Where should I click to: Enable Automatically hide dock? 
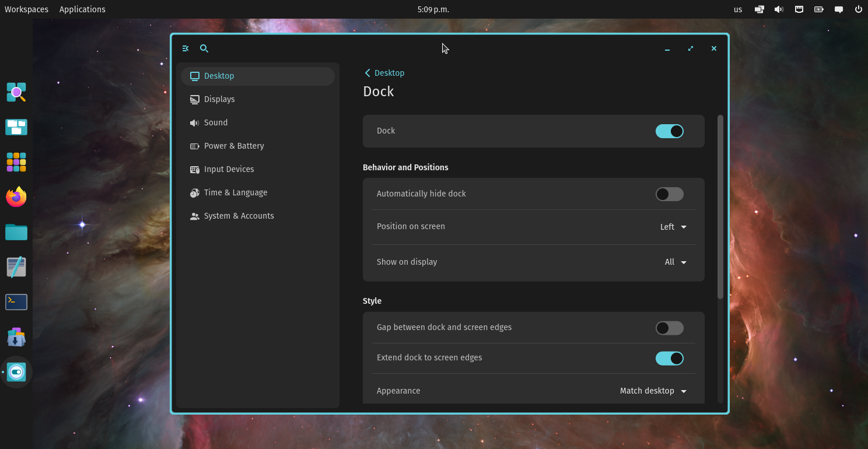pos(670,194)
